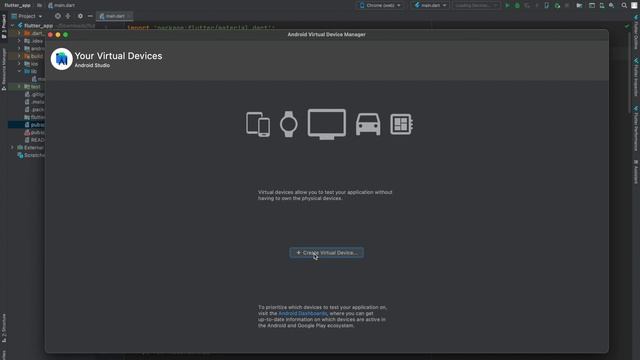Open the Project tool window side tab
Viewport: 640px width, 360px height.
click(4, 27)
